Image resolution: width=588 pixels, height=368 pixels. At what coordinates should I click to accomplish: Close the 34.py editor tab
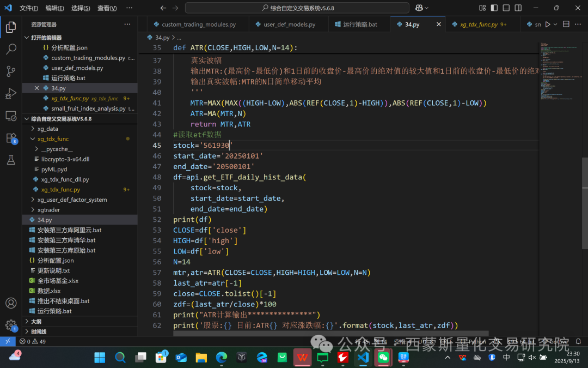pos(439,25)
